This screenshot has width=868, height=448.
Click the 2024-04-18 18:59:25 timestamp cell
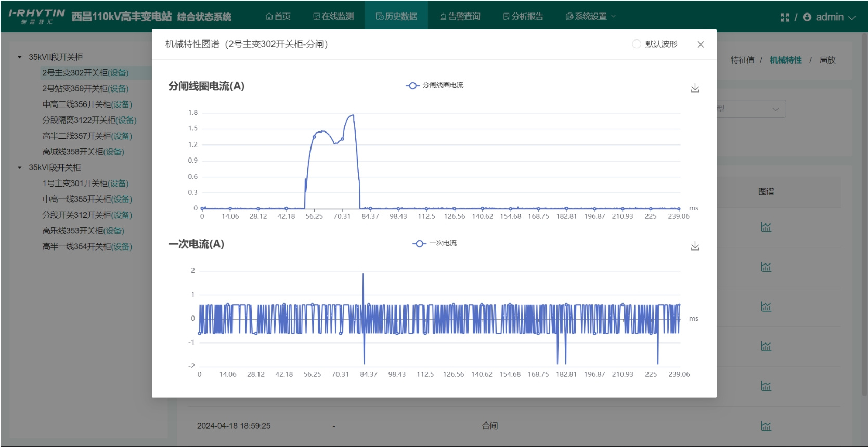tap(234, 426)
